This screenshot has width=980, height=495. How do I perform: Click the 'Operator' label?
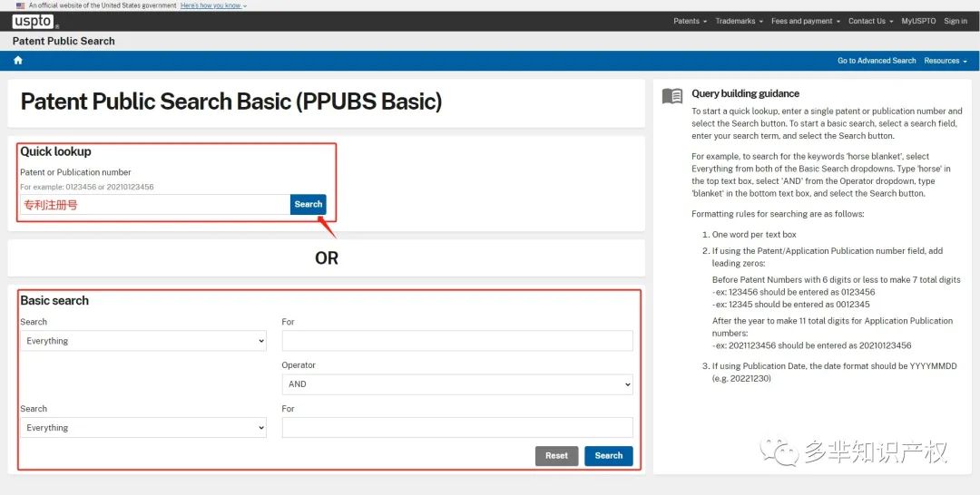(x=299, y=365)
